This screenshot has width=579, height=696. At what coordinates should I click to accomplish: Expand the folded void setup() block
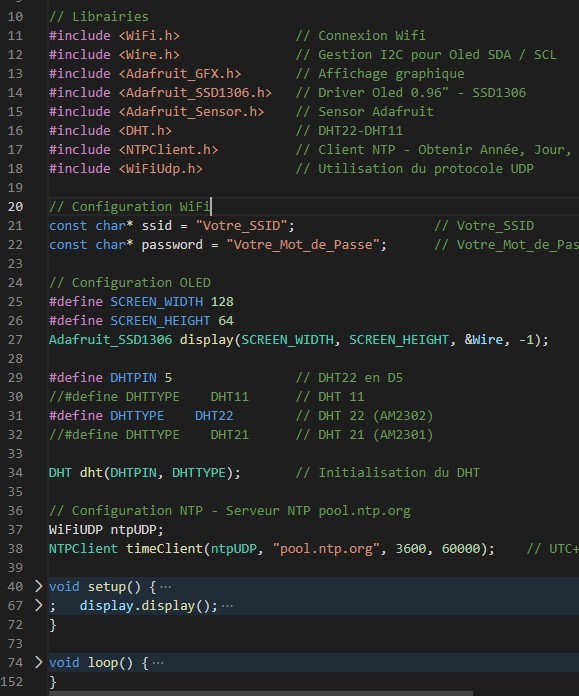39,586
